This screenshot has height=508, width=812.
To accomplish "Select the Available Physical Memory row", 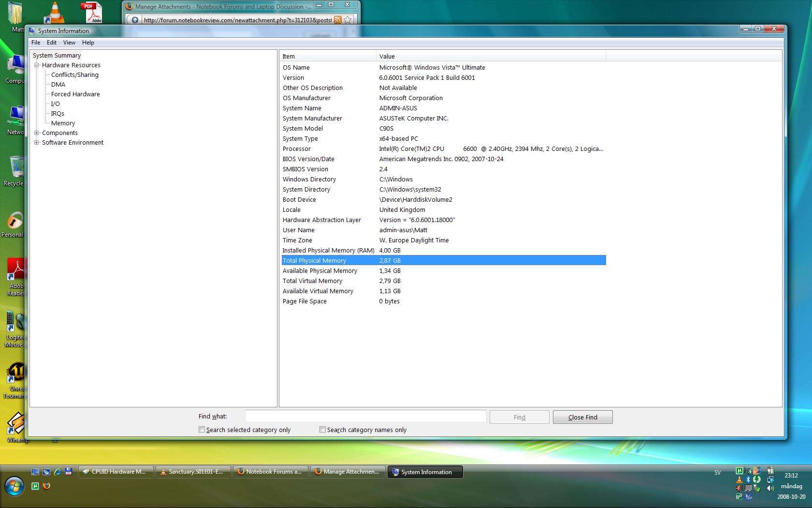I will click(x=443, y=270).
